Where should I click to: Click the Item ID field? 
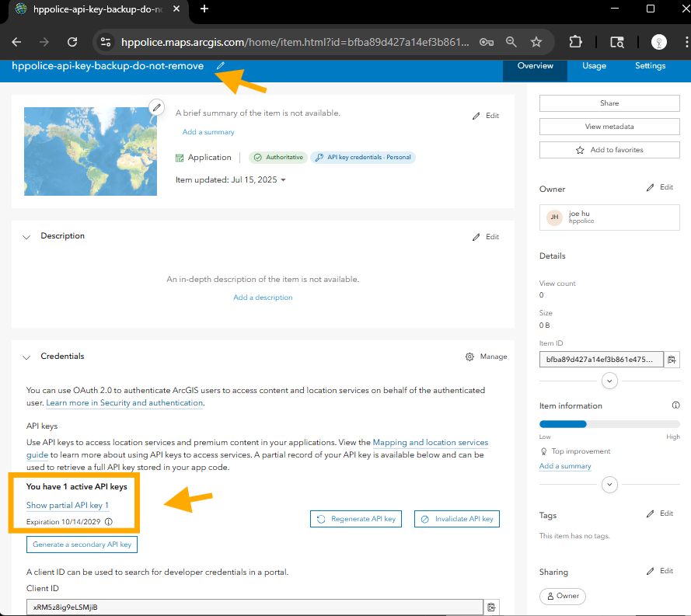point(602,360)
